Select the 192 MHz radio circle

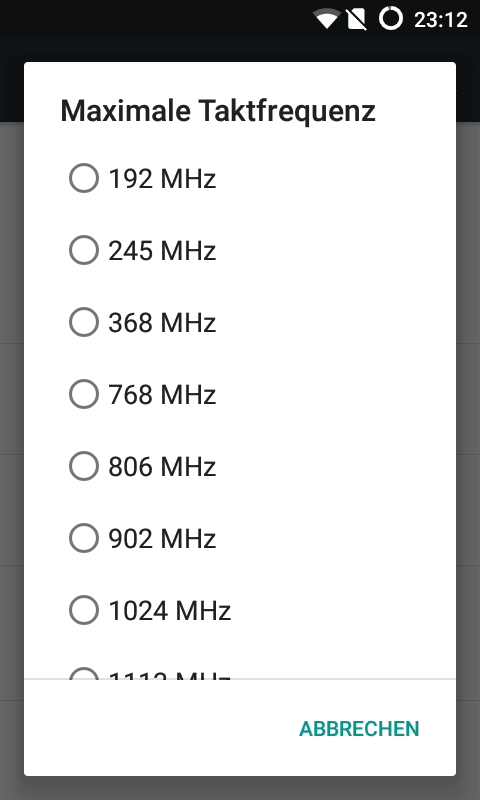tap(84, 178)
